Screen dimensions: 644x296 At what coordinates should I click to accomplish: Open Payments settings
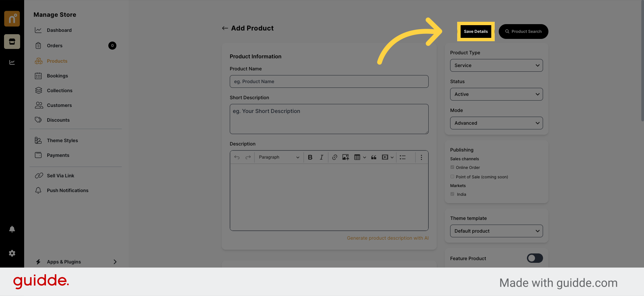[x=58, y=155]
